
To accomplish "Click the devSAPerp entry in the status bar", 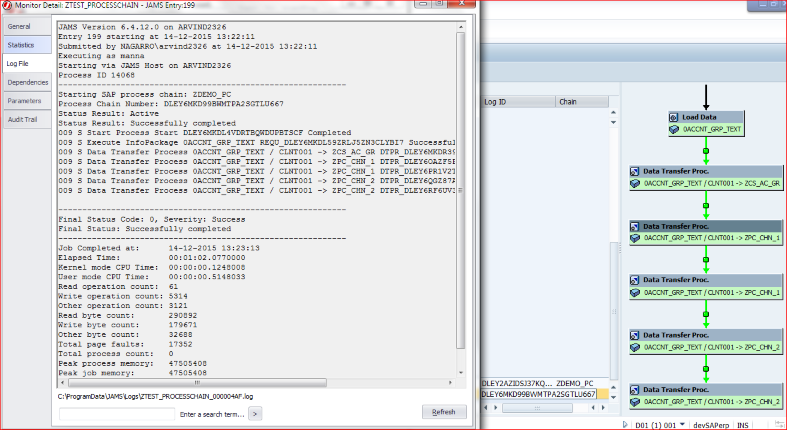I will pyautogui.click(x=712, y=425).
